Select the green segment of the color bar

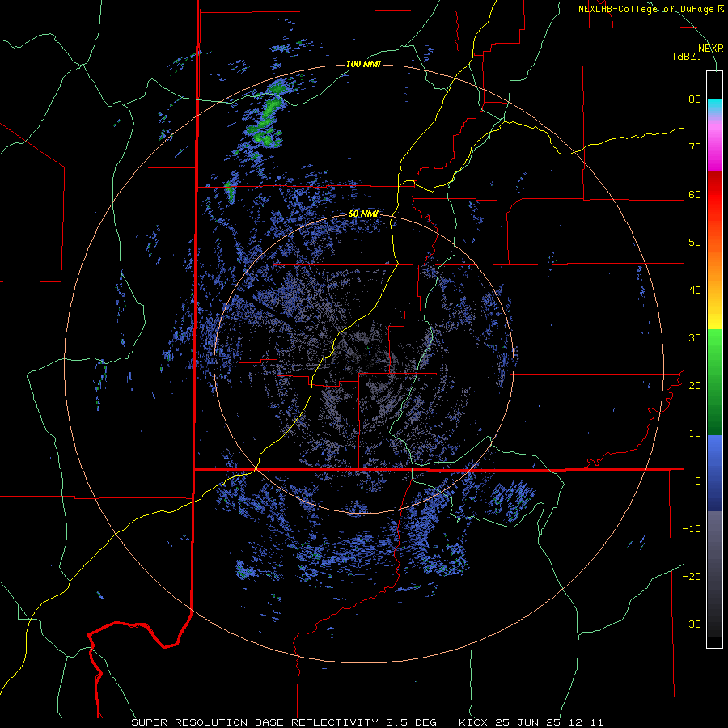[714, 382]
